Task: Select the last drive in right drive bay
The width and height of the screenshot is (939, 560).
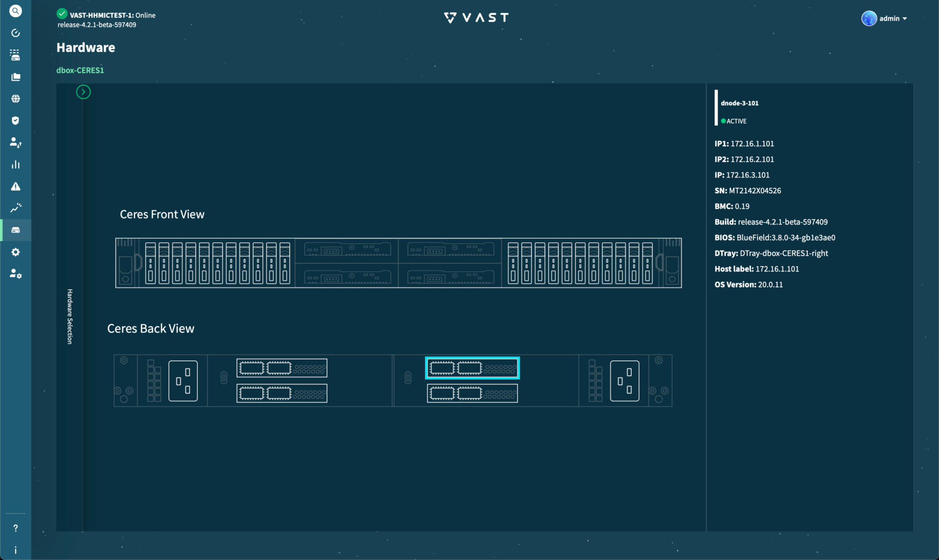Action: point(648,263)
